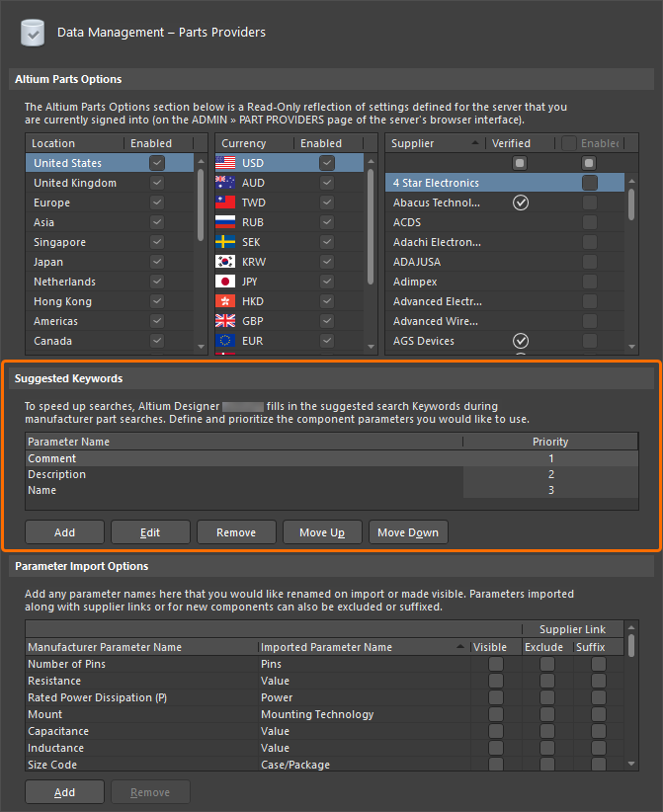Select the KRW Korean flag icon
663x812 pixels.
[x=225, y=262]
